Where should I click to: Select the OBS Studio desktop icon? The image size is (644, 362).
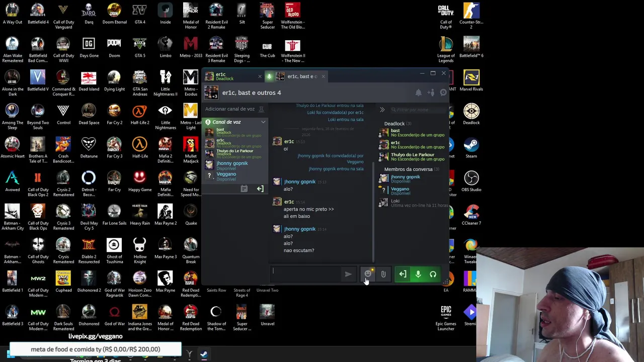tap(471, 182)
